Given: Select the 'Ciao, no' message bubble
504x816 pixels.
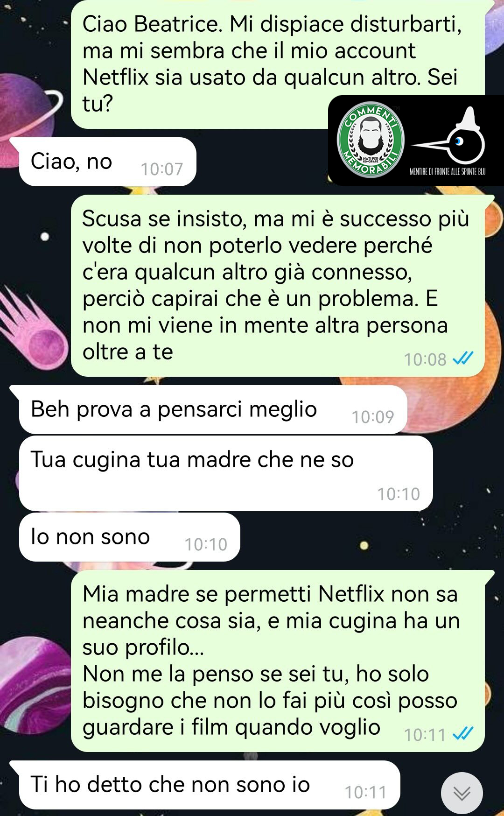Looking at the screenshot, I should (107, 162).
